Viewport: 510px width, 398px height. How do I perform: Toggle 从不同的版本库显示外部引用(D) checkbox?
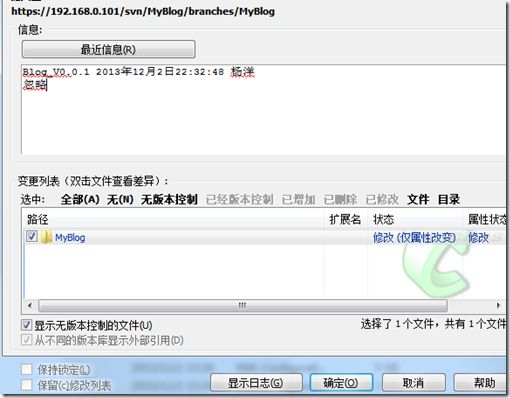coord(26,340)
